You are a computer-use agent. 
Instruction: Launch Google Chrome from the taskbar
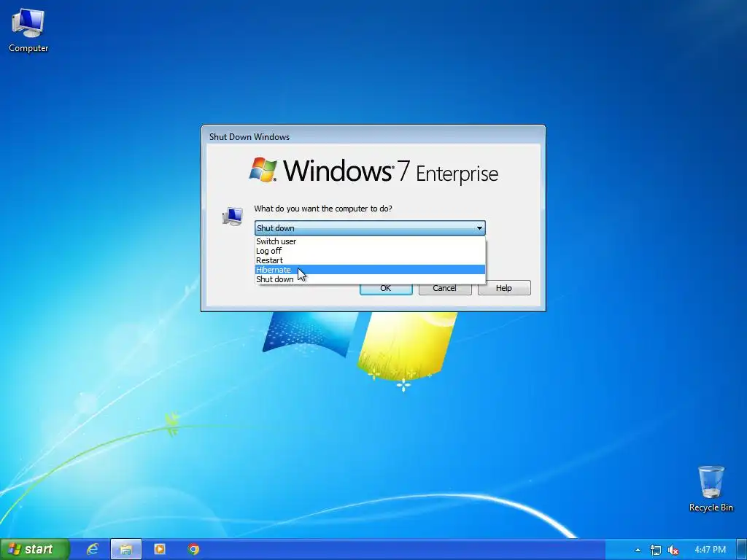pyautogui.click(x=193, y=550)
